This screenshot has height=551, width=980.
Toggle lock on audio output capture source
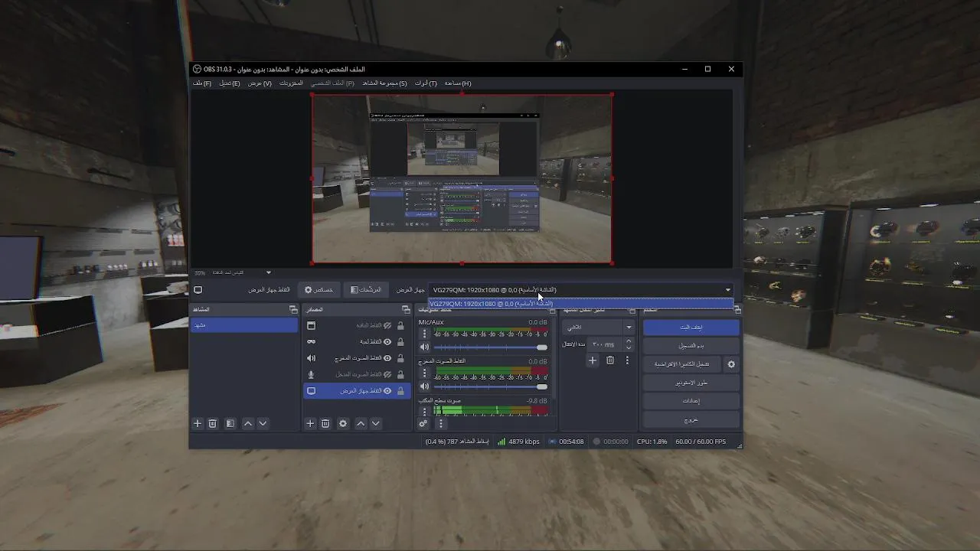[400, 358]
